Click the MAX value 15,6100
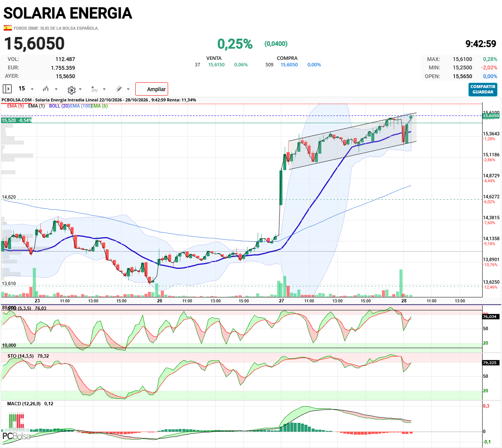The image size is (502, 448). point(462,59)
